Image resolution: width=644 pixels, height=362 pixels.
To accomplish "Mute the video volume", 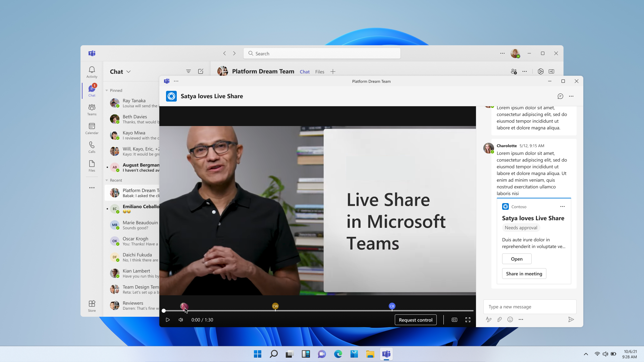I will (181, 320).
